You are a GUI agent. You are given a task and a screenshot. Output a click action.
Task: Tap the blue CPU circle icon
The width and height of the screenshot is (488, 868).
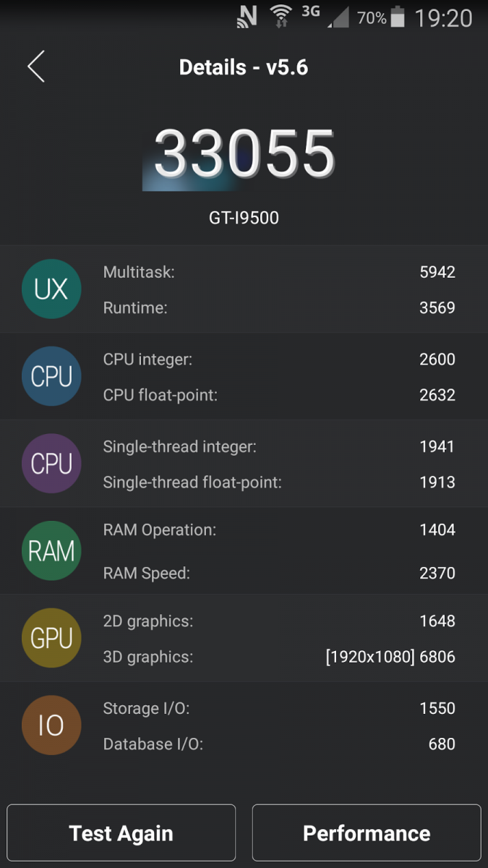pos(51,376)
